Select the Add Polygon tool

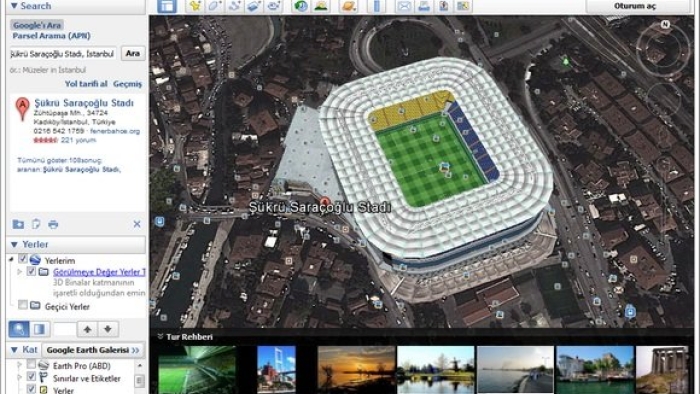coord(214,6)
